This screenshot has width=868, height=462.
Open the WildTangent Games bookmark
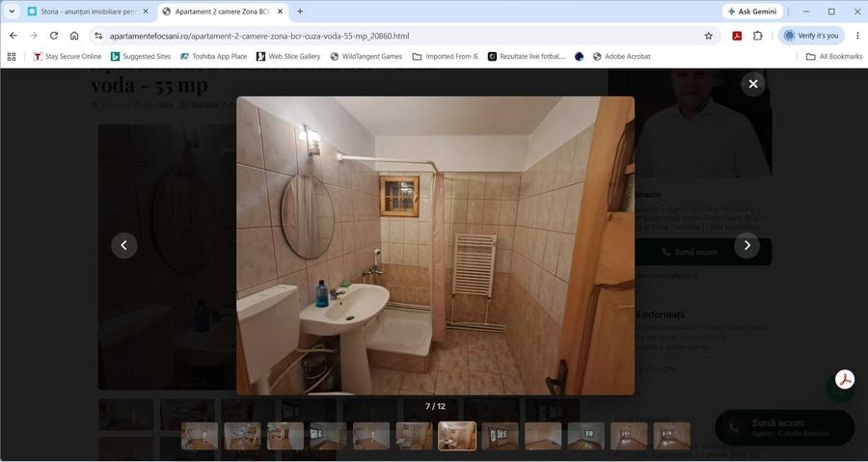[x=366, y=57]
